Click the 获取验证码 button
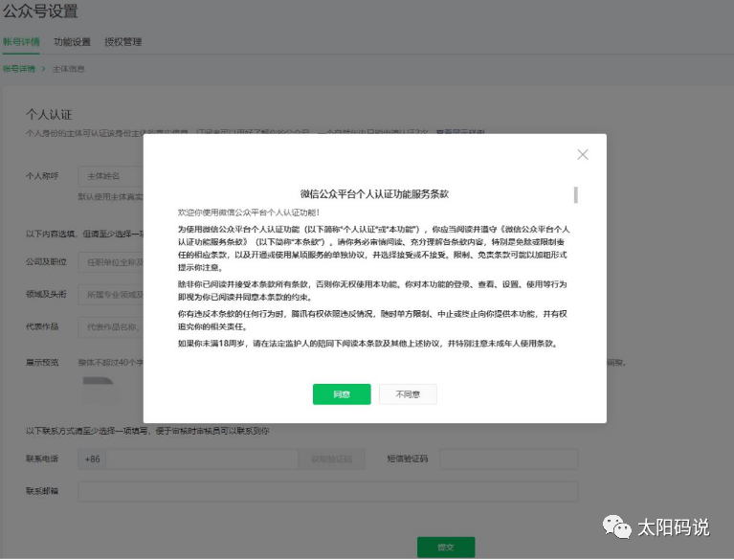The width and height of the screenshot is (734, 560). pos(331,459)
